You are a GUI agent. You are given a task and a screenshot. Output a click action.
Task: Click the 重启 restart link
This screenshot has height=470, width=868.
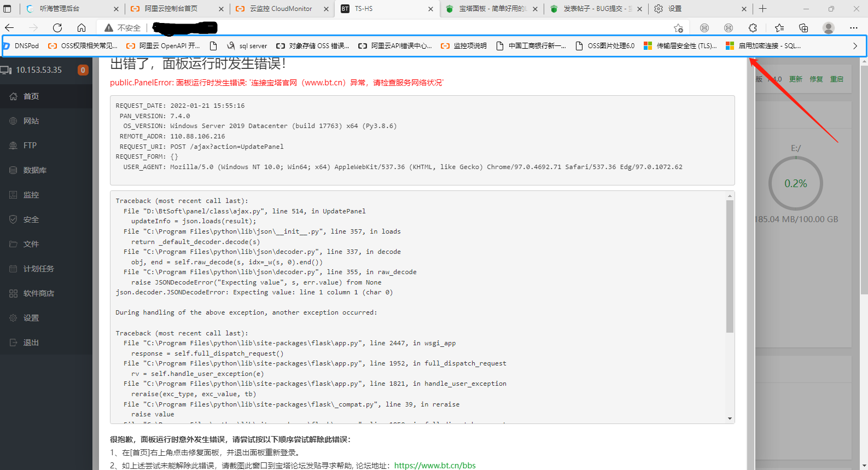click(x=837, y=79)
